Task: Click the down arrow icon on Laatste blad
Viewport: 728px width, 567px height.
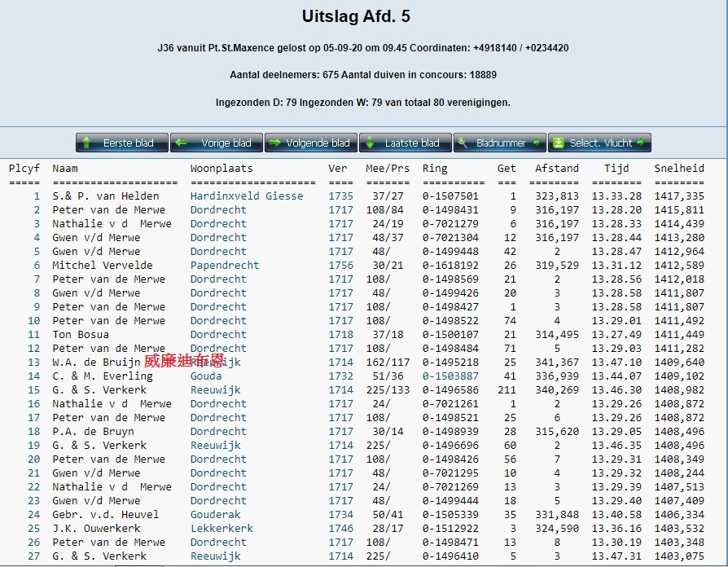Action: (370, 143)
